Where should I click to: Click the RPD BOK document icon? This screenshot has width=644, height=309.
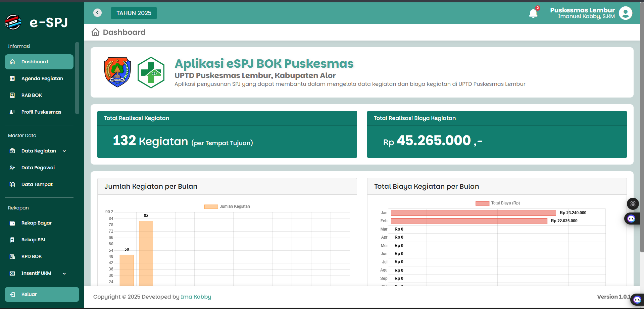pyautogui.click(x=12, y=257)
